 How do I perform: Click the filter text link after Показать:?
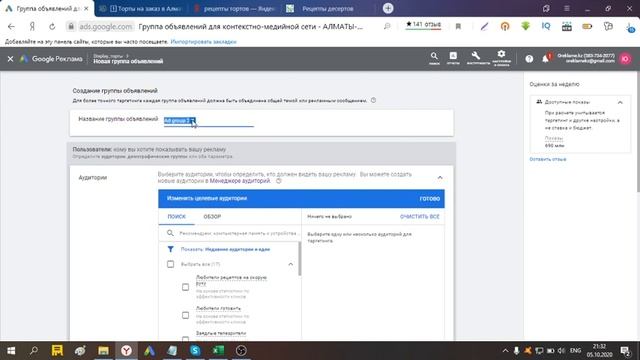(238, 249)
